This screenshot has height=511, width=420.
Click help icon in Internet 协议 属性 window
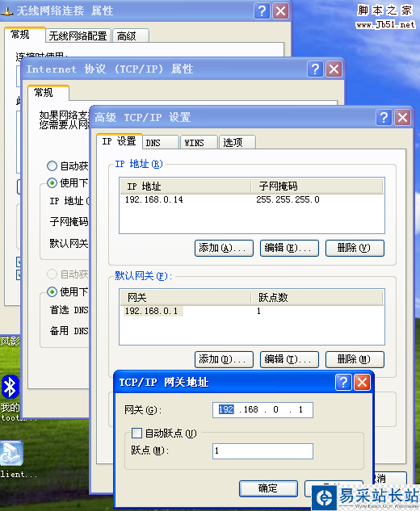point(315,69)
